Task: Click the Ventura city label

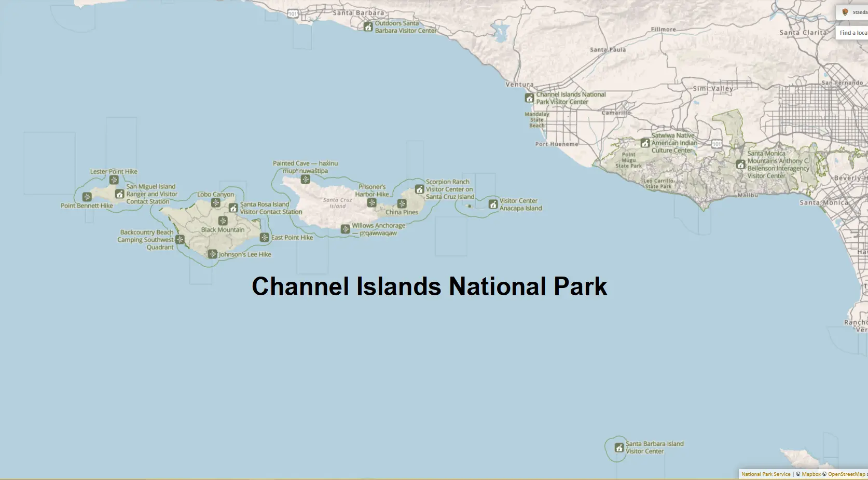Action: pos(520,85)
